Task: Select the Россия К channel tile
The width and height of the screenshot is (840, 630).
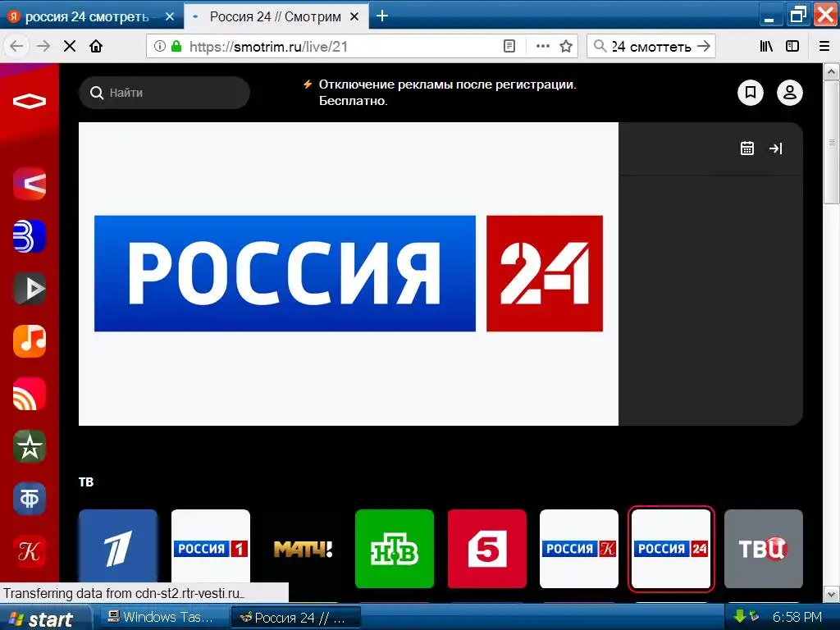Action: click(579, 549)
